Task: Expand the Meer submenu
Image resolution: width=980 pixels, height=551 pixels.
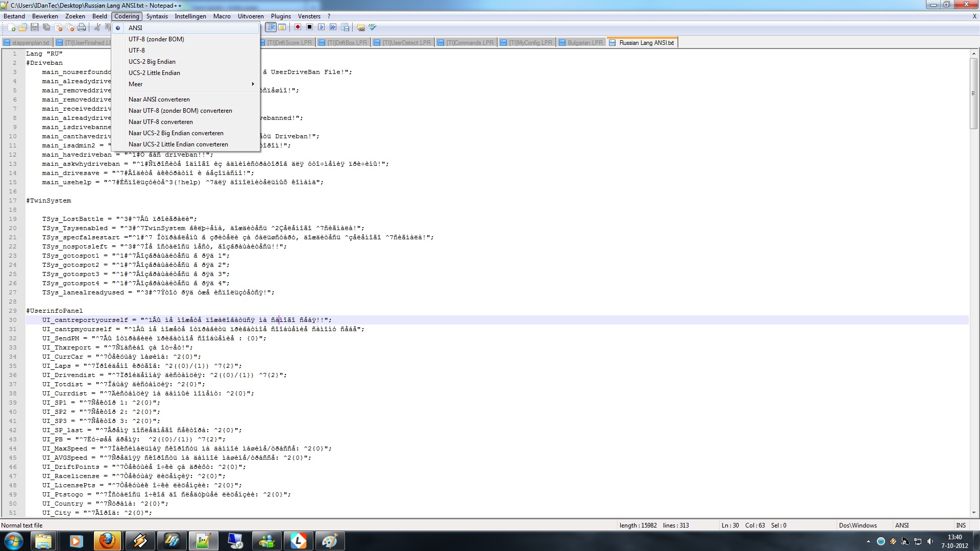Action: click(136, 84)
